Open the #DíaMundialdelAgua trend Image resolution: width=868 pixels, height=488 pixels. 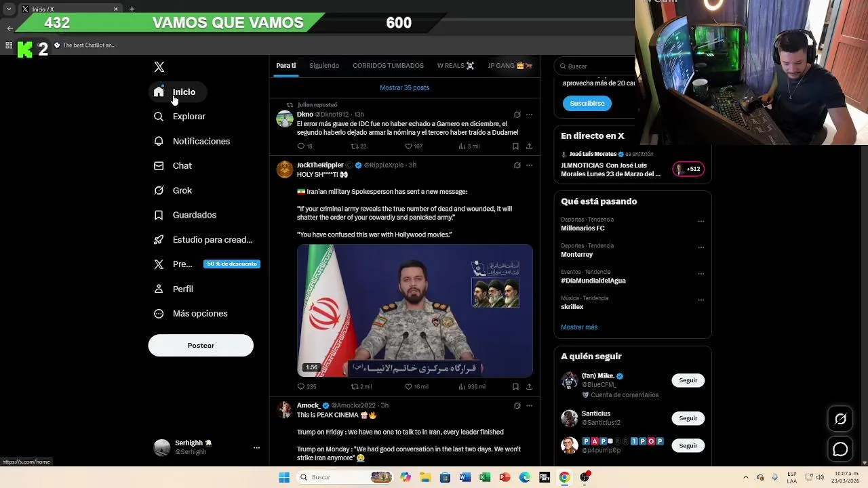coord(593,281)
